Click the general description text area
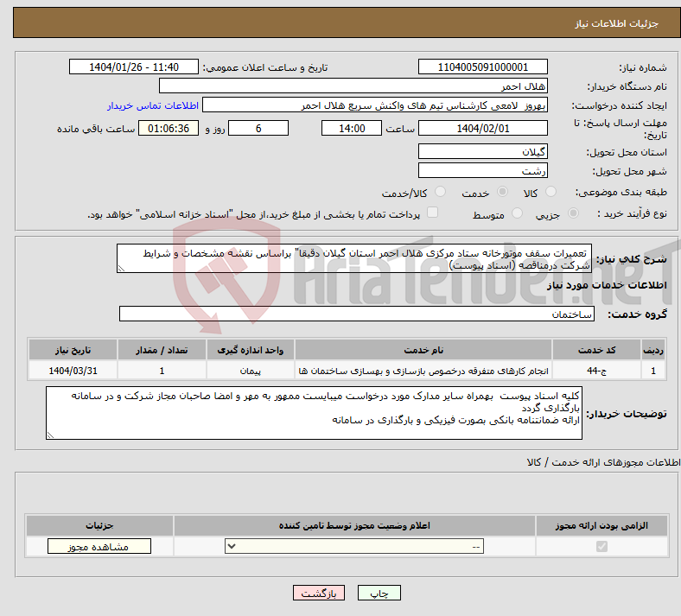This screenshot has width=681, height=616. click(354, 258)
